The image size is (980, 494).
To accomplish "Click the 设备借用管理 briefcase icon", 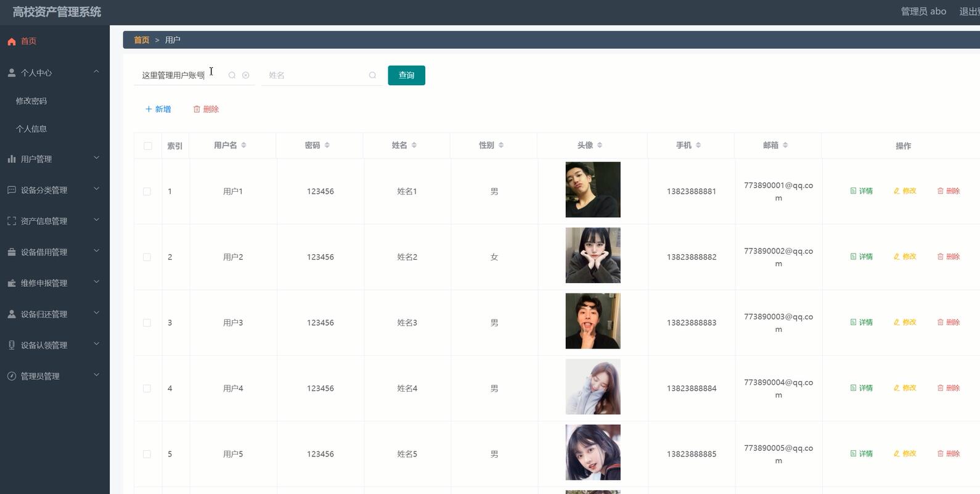I will (11, 252).
